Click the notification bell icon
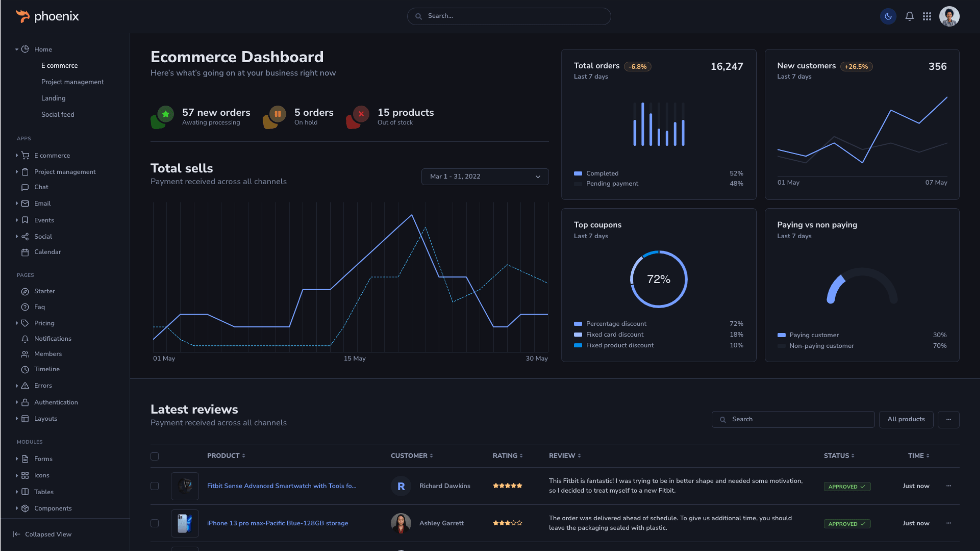Viewport: 980px width, 551px height. pos(909,16)
